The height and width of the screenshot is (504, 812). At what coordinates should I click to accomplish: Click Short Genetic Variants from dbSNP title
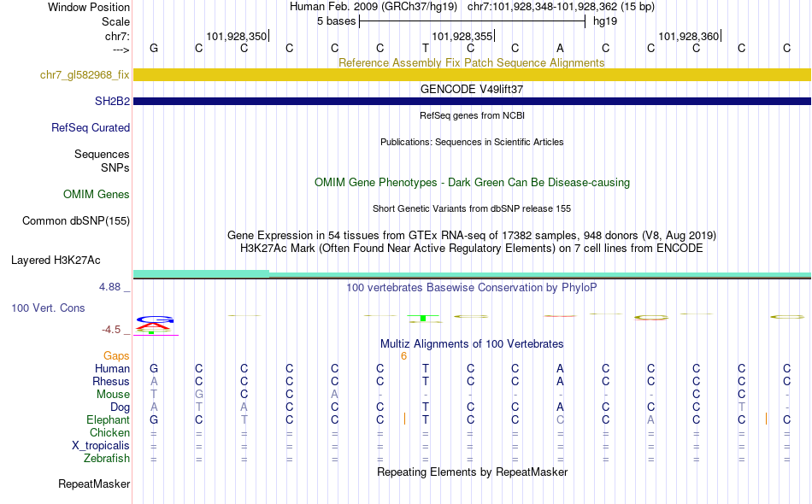click(471, 209)
